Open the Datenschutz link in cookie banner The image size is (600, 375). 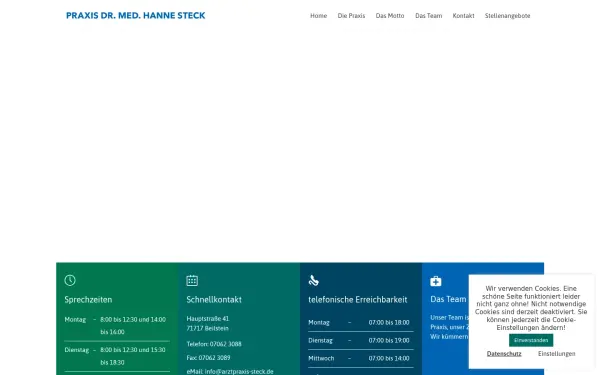pos(504,354)
